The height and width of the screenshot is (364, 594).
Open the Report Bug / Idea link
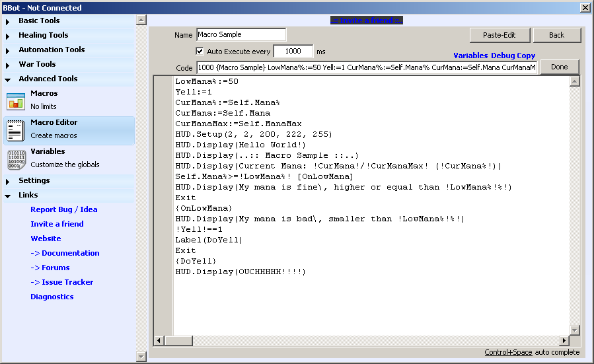64,209
